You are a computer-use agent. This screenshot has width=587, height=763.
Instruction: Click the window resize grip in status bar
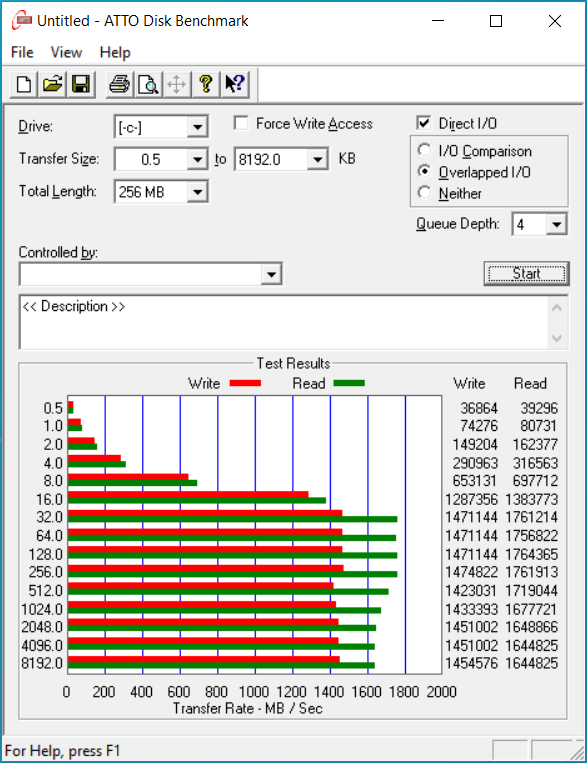(577, 752)
